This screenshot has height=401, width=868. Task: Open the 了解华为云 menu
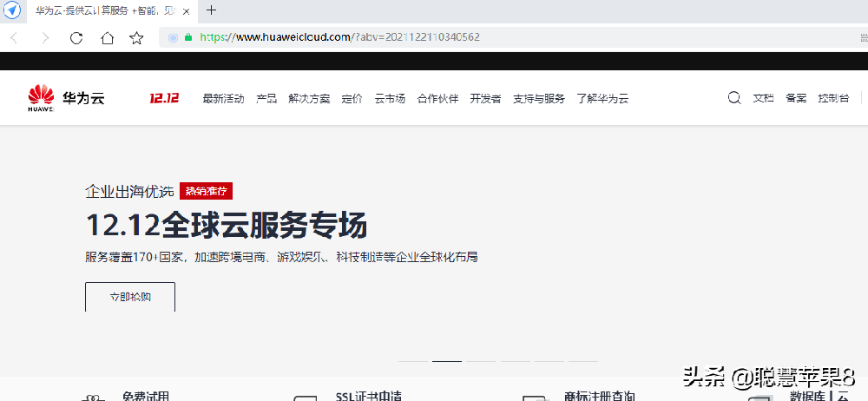click(602, 99)
